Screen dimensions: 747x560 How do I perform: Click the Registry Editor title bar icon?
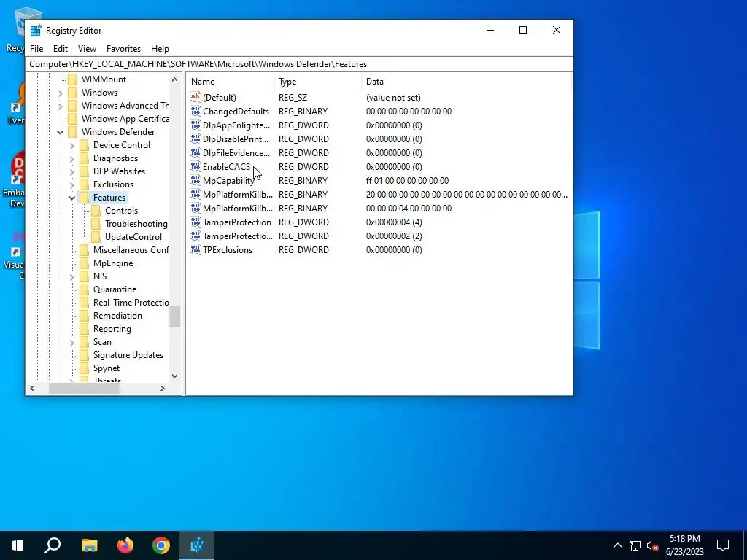pos(36,31)
